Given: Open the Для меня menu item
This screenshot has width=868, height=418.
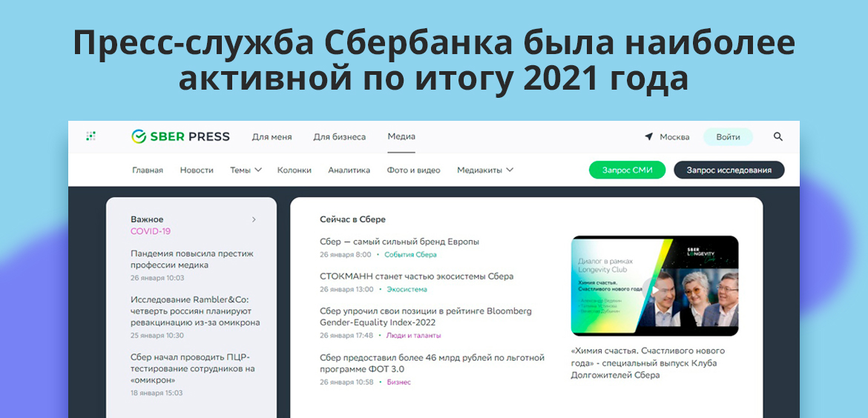Looking at the screenshot, I should click(272, 136).
